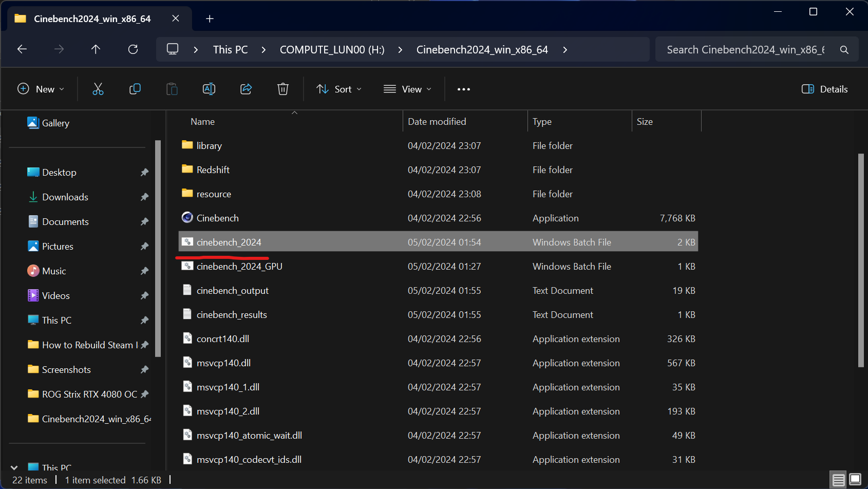Click pin icon beside Music
This screenshot has width=868, height=489.
coord(145,271)
